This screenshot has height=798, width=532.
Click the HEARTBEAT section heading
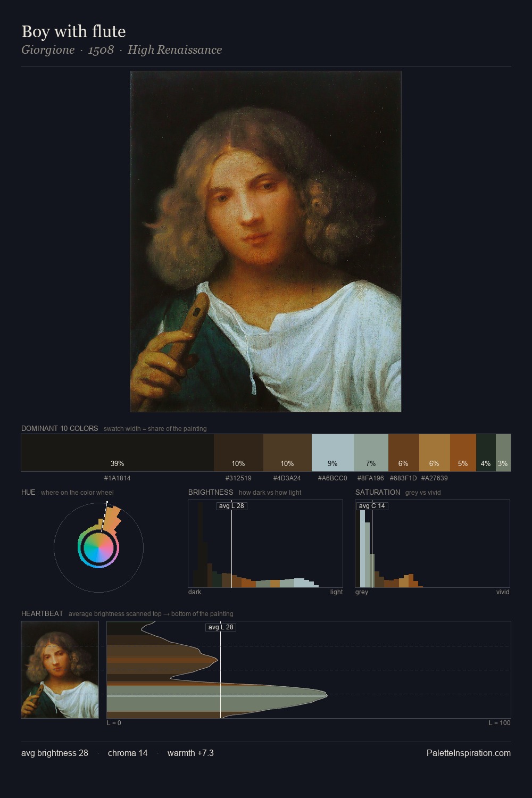tap(42, 613)
